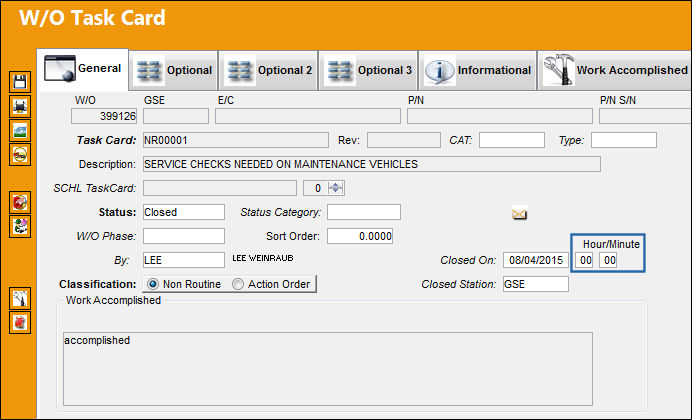The width and height of the screenshot is (692, 420).
Task: Click the Closed Station field with GSE
Action: (536, 284)
